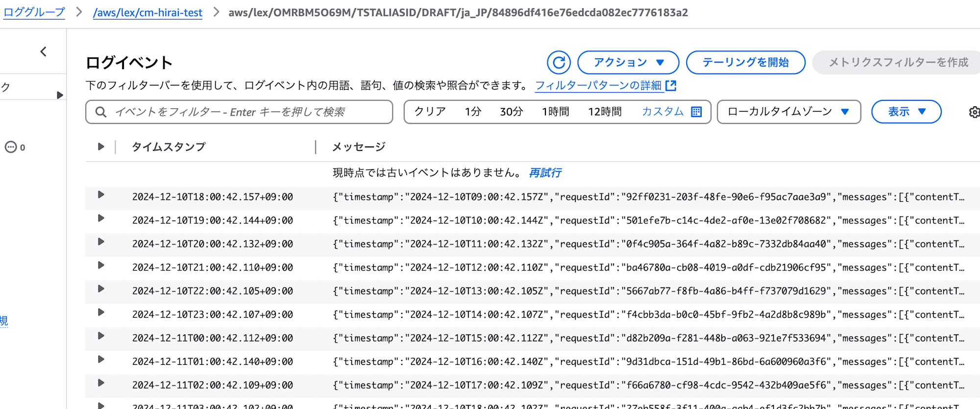
Task: Select the 1分 time range
Action: (x=473, y=112)
